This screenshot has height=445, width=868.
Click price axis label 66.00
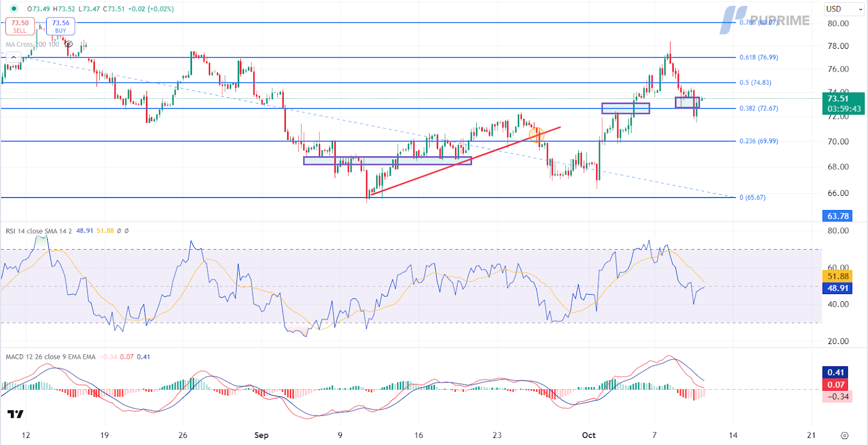tap(838, 193)
